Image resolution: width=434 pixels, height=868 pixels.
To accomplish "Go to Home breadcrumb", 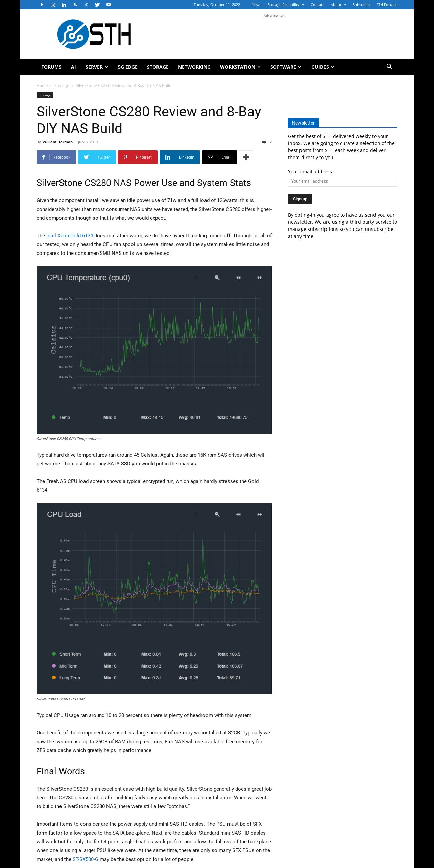I will [x=42, y=86].
